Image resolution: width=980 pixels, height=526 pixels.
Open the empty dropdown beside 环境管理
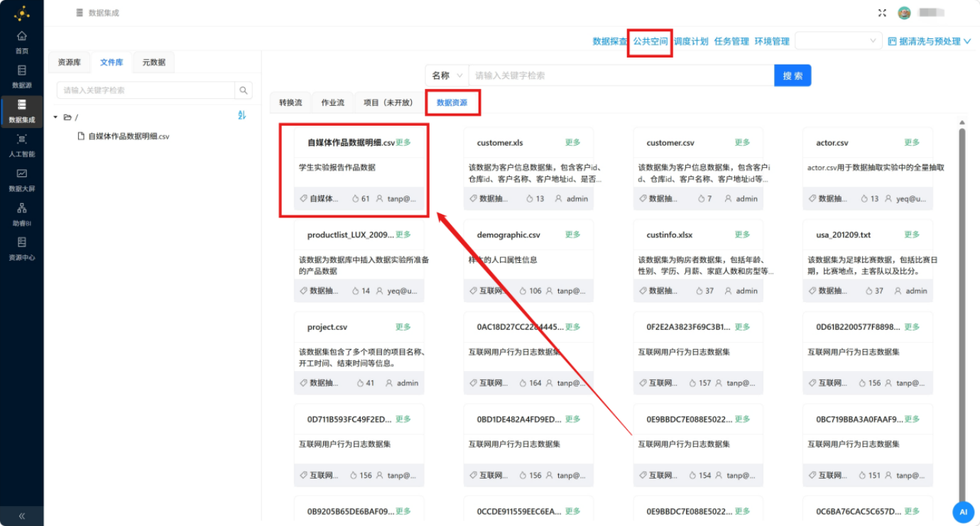coord(838,41)
